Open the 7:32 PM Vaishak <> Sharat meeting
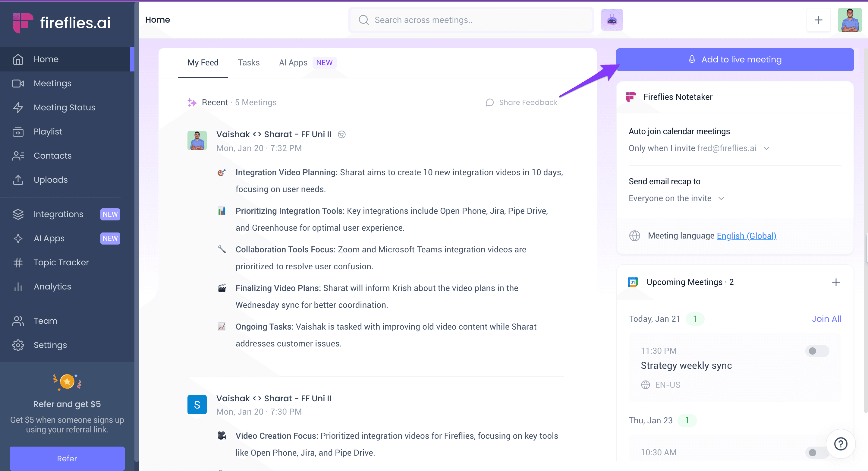868x471 pixels. click(x=274, y=134)
